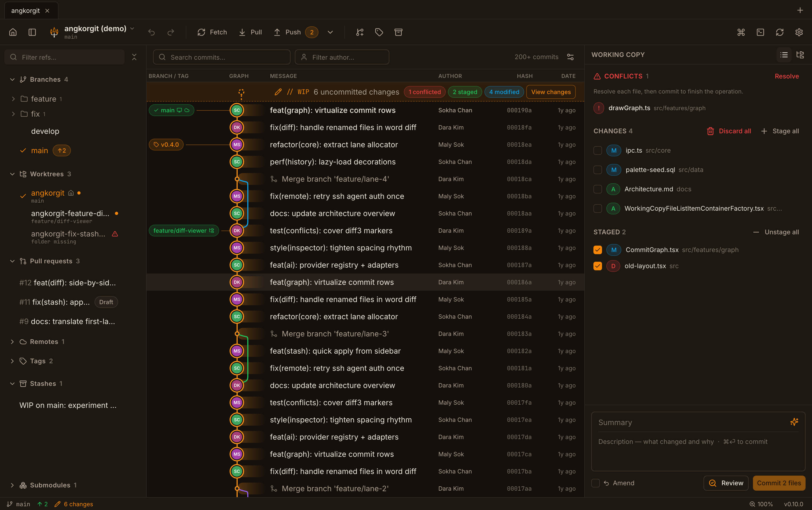Click the zoom 100% indicator
Screen dimensions: 812x510
click(x=761, y=504)
